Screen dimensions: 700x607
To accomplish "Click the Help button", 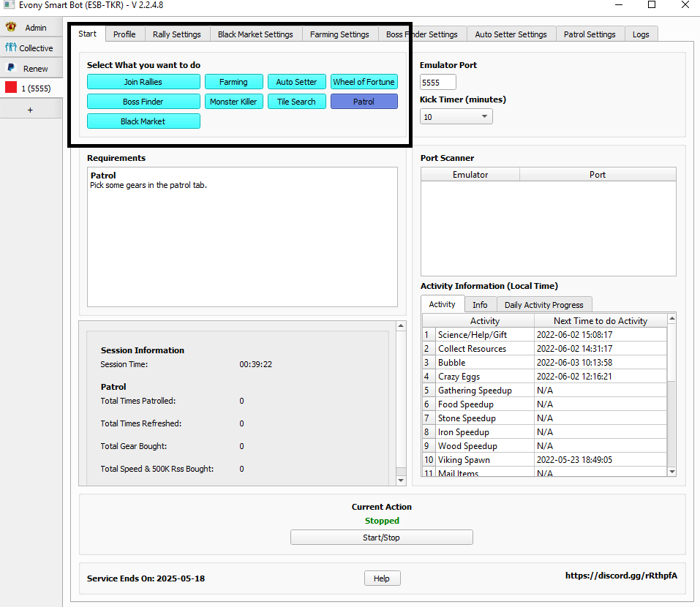I will (382, 578).
